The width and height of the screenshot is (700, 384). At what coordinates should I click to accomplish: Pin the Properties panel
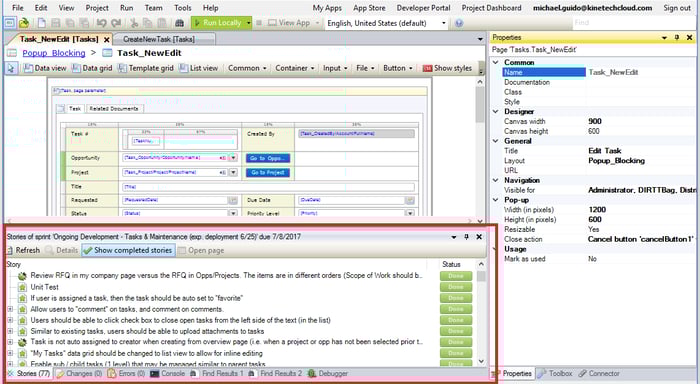(677, 38)
